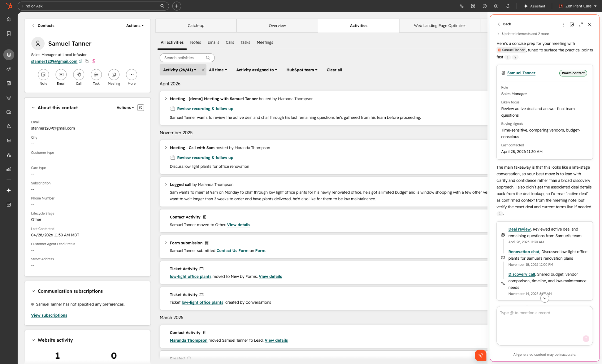602x364 pixels.
Task: Create a Note for Samuel Tanner
Action: (43, 75)
